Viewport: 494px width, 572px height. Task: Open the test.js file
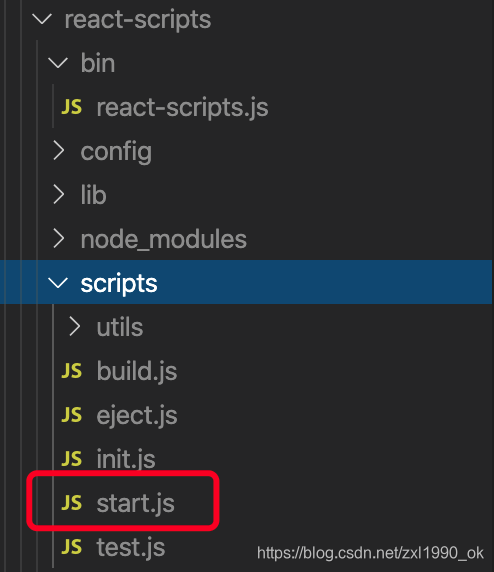pyautogui.click(x=131, y=547)
